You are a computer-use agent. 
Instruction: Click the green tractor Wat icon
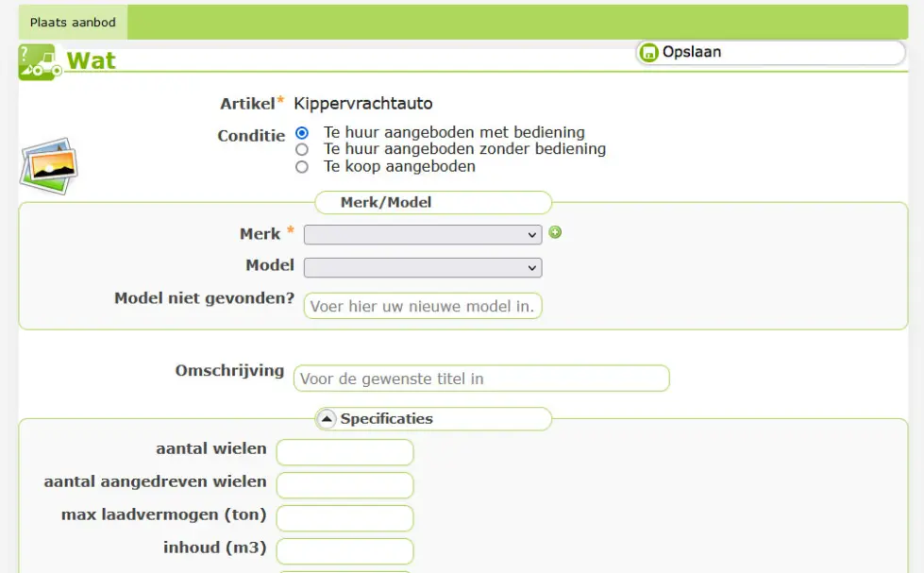[40, 62]
